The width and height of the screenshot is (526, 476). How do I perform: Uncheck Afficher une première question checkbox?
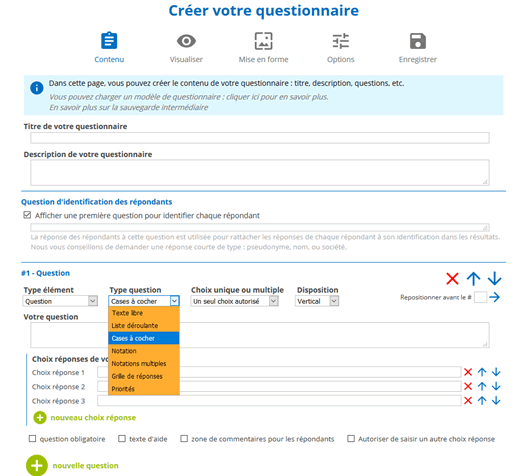coord(27,215)
